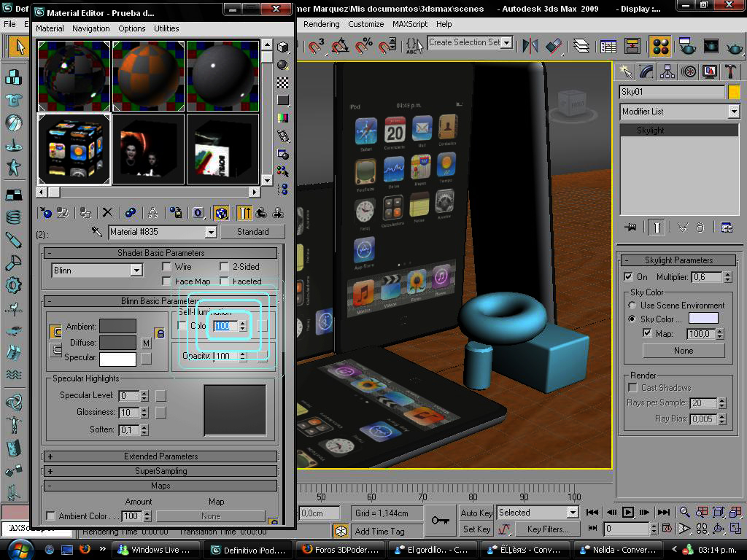The width and height of the screenshot is (747, 560).
Task: Open the Selected key filter dropdown
Action: click(x=573, y=513)
